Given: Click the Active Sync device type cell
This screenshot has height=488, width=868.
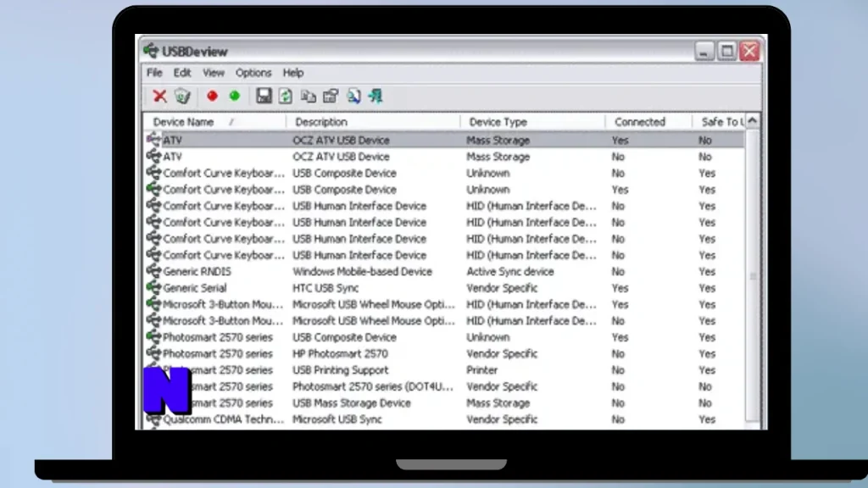Looking at the screenshot, I should (509, 272).
